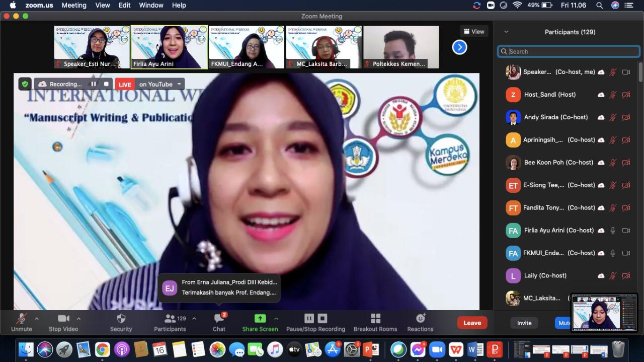The image size is (644, 362).
Task: Open the Window menu in menu bar
Action: pos(151,5)
